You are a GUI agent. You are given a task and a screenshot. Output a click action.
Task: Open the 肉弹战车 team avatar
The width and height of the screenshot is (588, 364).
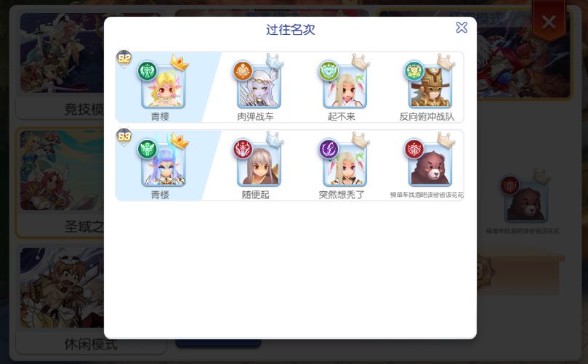(259, 87)
